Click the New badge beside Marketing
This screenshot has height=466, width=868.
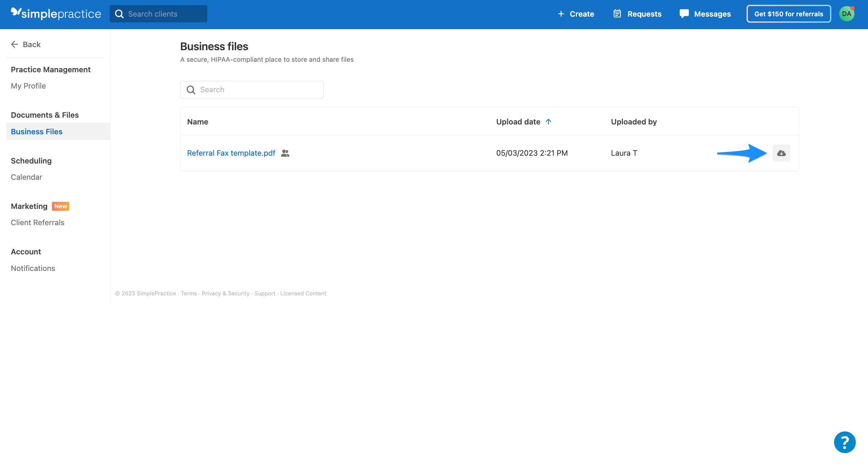coord(60,206)
